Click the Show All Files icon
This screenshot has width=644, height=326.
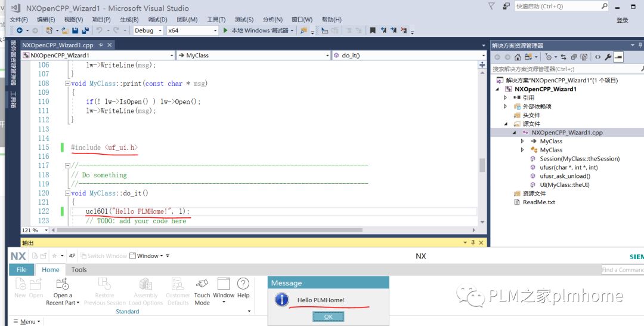584,57
